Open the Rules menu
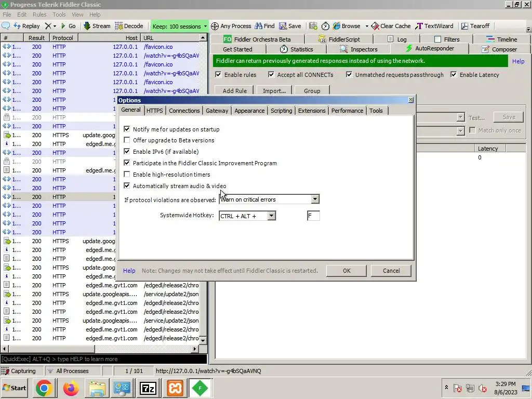Image resolution: width=532 pixels, height=399 pixels. point(39,14)
